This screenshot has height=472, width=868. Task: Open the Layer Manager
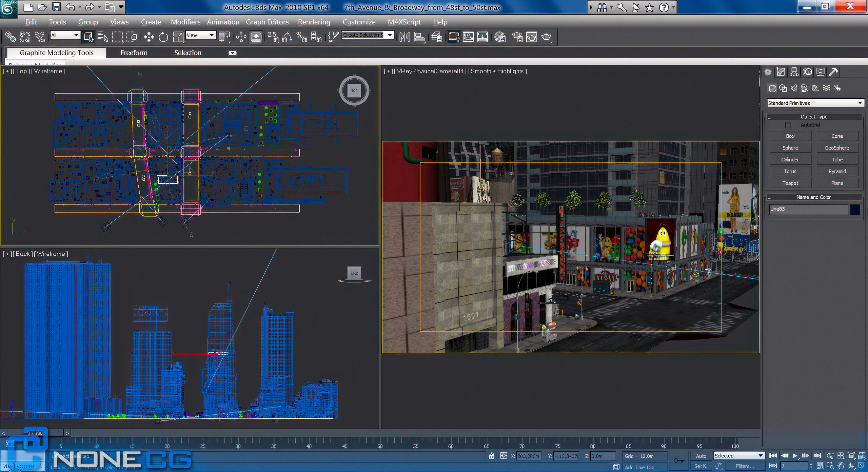(x=437, y=37)
